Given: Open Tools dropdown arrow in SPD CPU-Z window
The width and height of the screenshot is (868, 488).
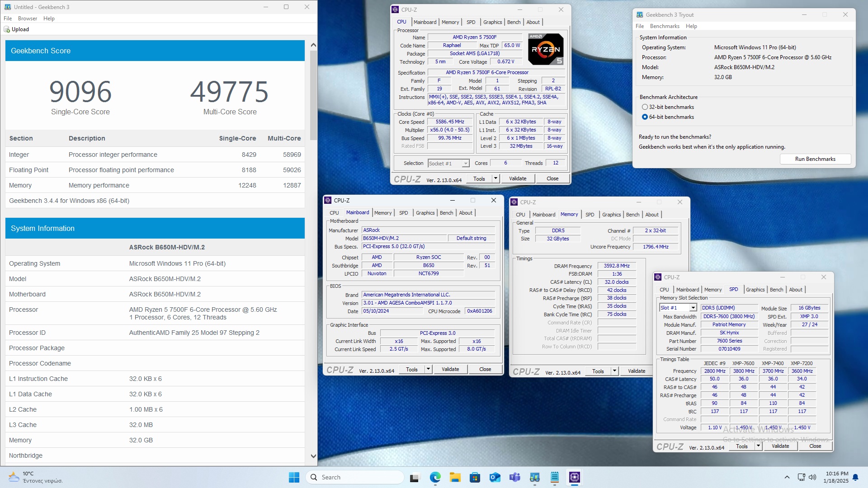Looking at the screenshot, I should [x=758, y=446].
